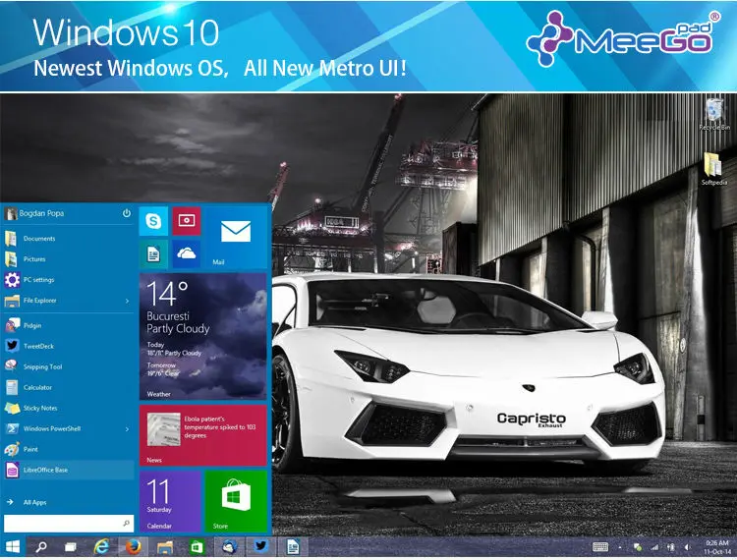Launch TweetDeck from the Start list
The image size is (737, 560).
coord(68,346)
